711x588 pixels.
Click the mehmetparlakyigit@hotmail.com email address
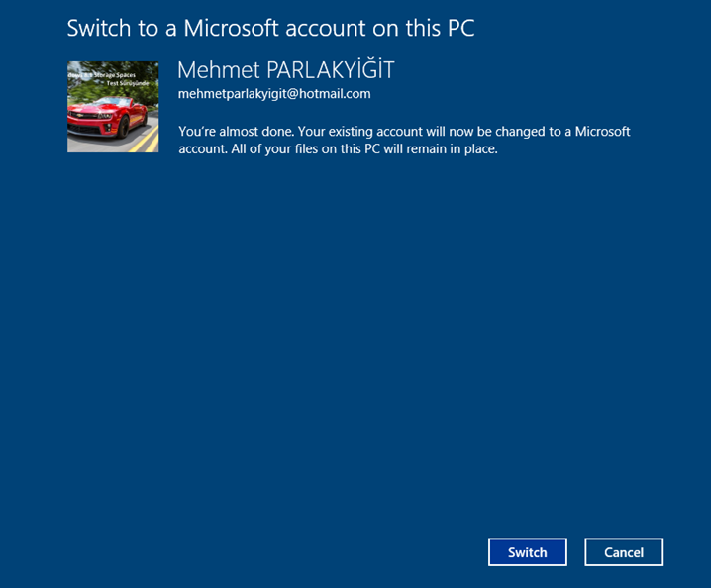click(274, 94)
